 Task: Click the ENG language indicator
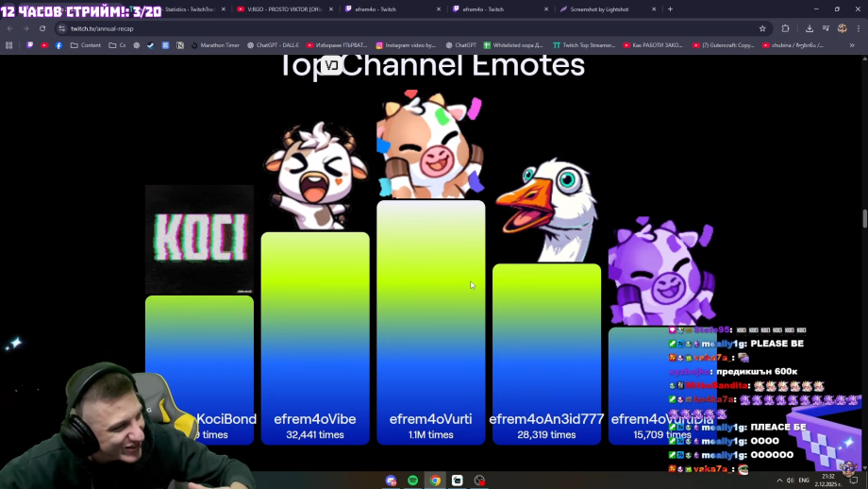pyautogui.click(x=804, y=481)
